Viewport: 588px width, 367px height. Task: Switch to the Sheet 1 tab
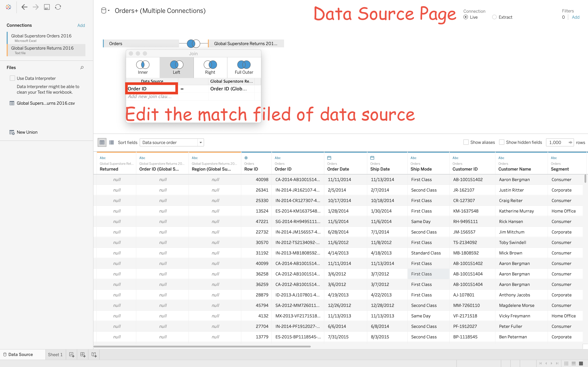click(55, 355)
